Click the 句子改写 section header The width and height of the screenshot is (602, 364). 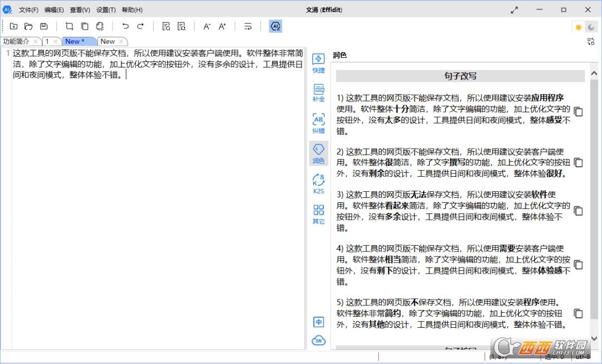point(460,76)
